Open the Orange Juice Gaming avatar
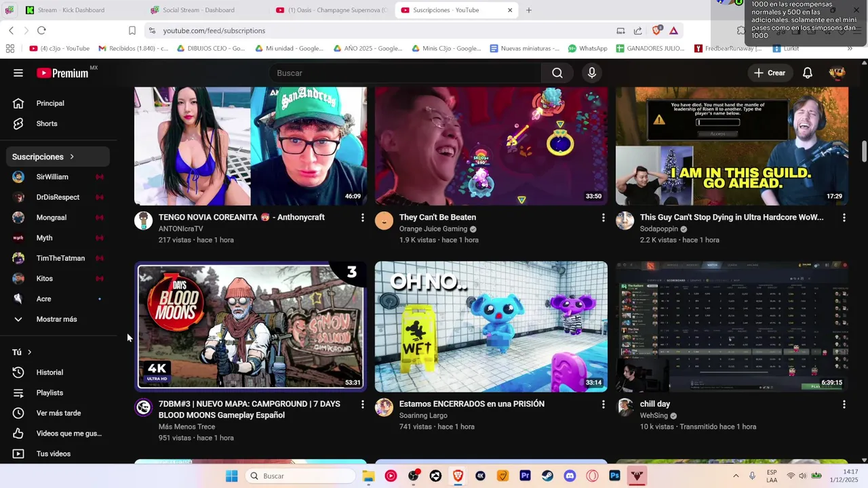This screenshot has width=868, height=488. coord(384,220)
